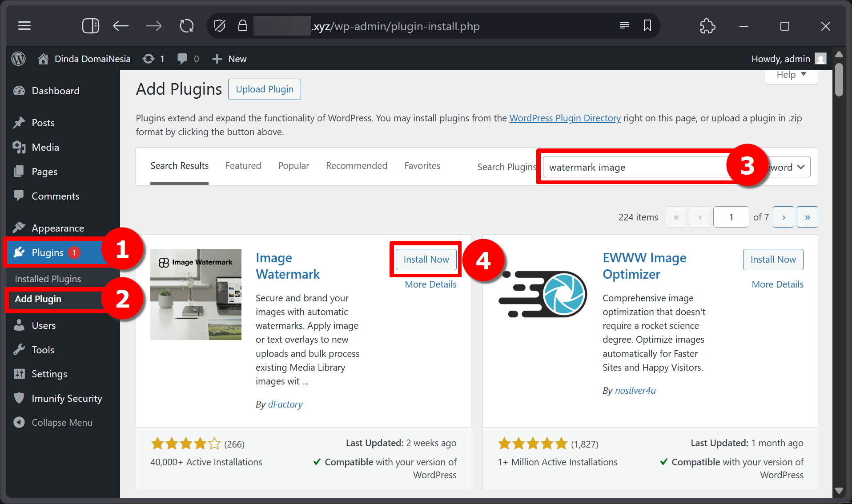Open the Dinda DomaiNesia site name link
The image size is (852, 504).
click(x=92, y=59)
